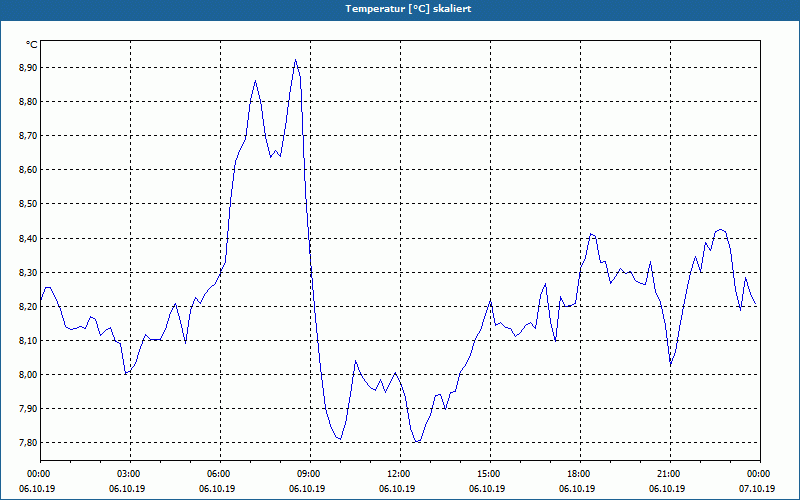800x500 pixels.
Task: Click the '8,70' y-axis label
Action: point(28,136)
